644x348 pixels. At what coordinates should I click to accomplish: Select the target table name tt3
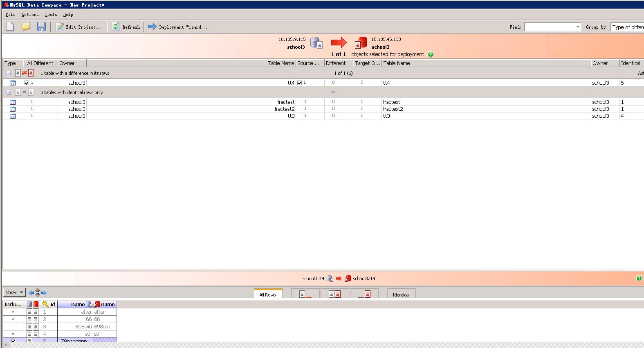pos(386,116)
